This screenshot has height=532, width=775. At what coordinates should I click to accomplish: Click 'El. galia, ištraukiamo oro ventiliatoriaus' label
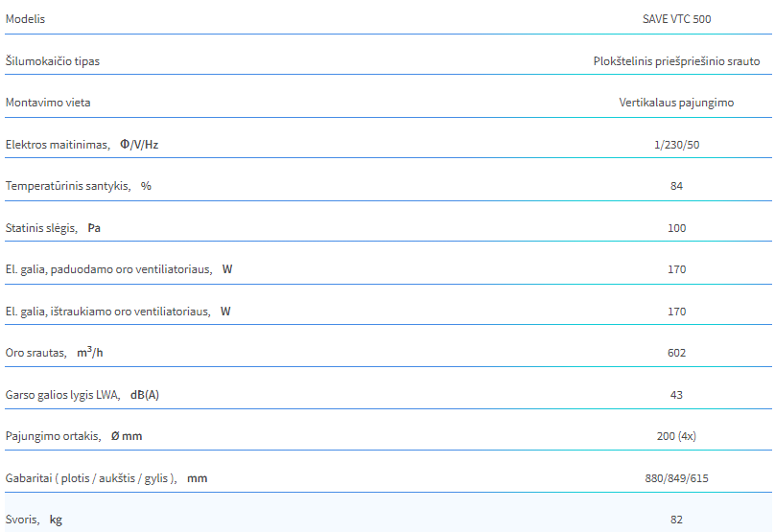coord(107,312)
